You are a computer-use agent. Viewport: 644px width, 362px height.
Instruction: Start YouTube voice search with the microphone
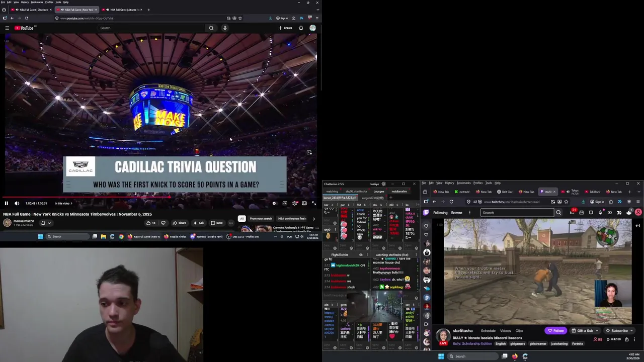pos(225,28)
